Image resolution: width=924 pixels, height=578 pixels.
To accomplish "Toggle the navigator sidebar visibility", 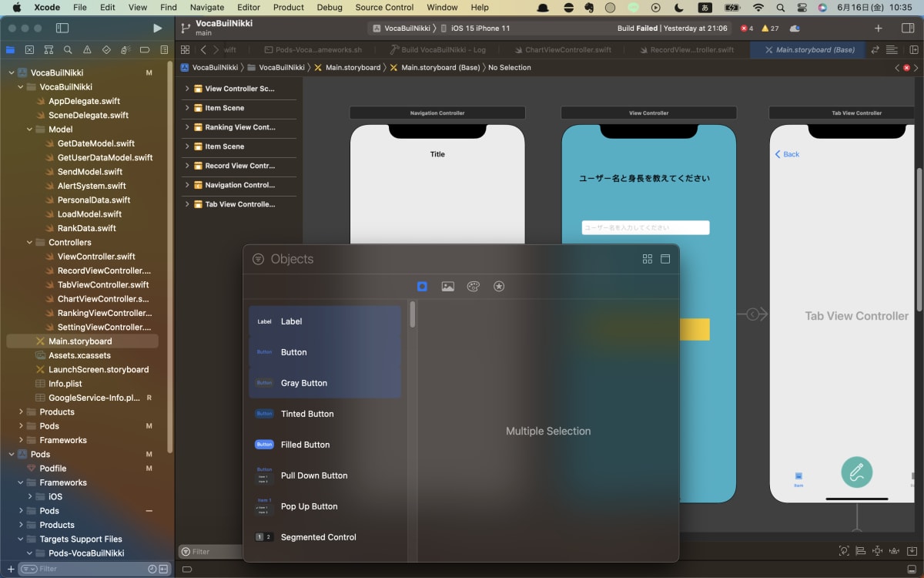I will [x=62, y=28].
